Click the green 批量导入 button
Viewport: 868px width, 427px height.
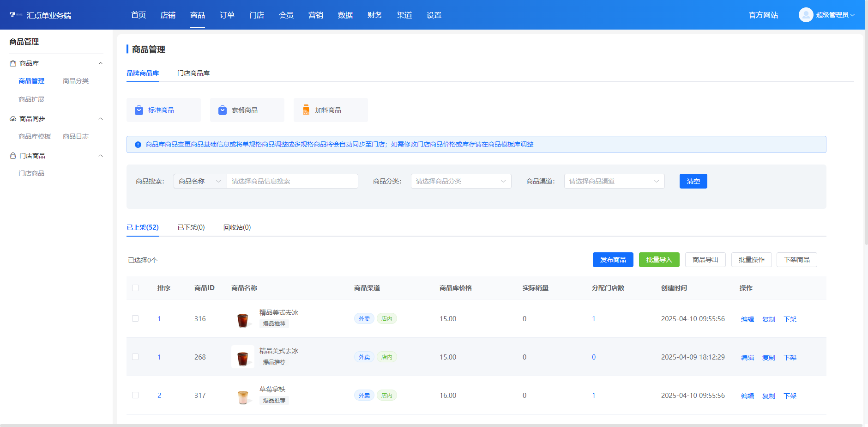coord(659,260)
